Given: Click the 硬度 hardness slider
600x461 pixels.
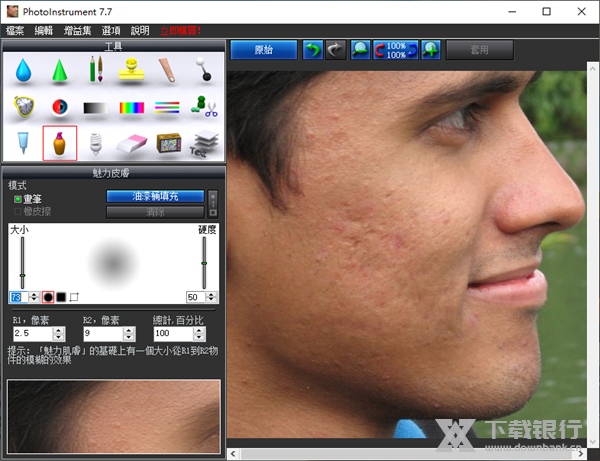Looking at the screenshot, I should [x=204, y=262].
